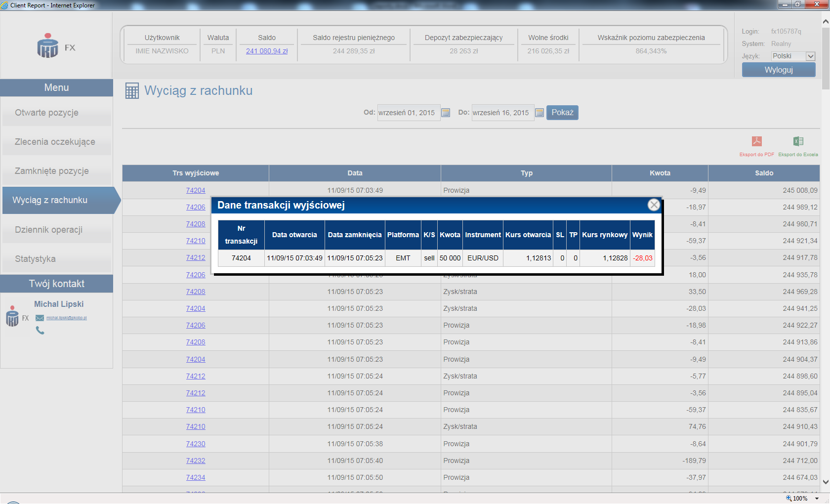Click the Internet Explorer icon in title bar
The width and height of the screenshot is (830, 504).
click(x=4, y=5)
